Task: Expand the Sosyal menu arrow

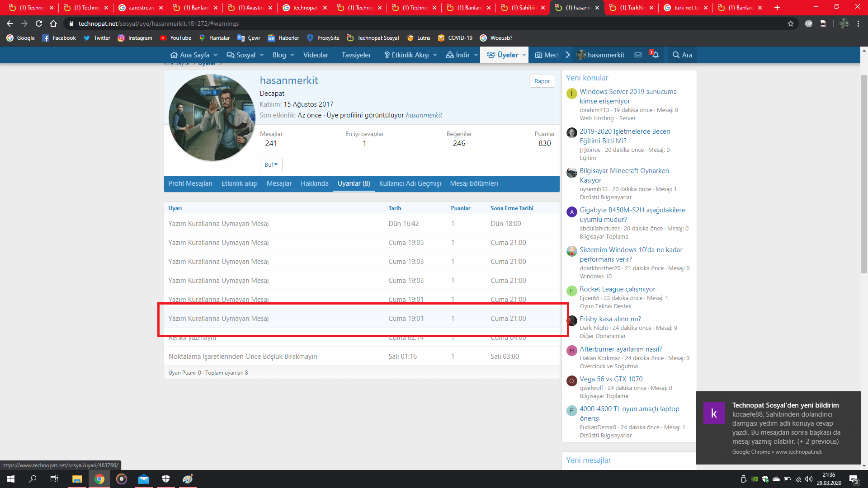Action: point(262,55)
